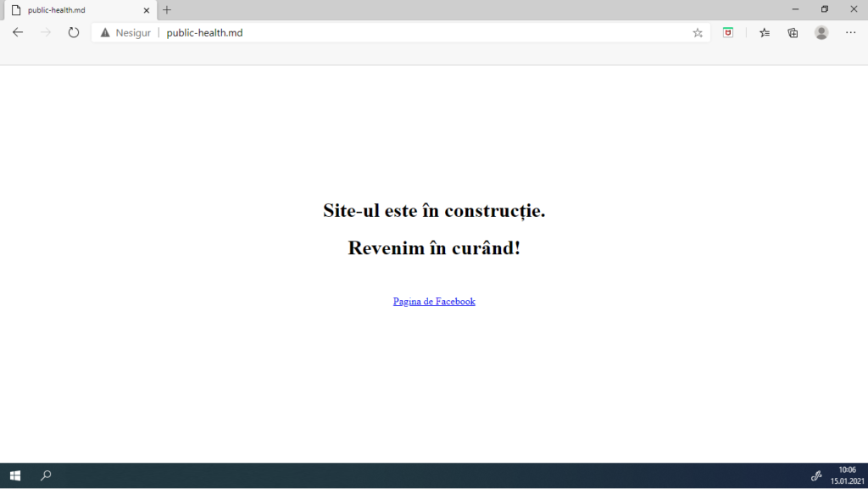
Task: Expand the Settings and more (…) menu
Action: [x=850, y=32]
